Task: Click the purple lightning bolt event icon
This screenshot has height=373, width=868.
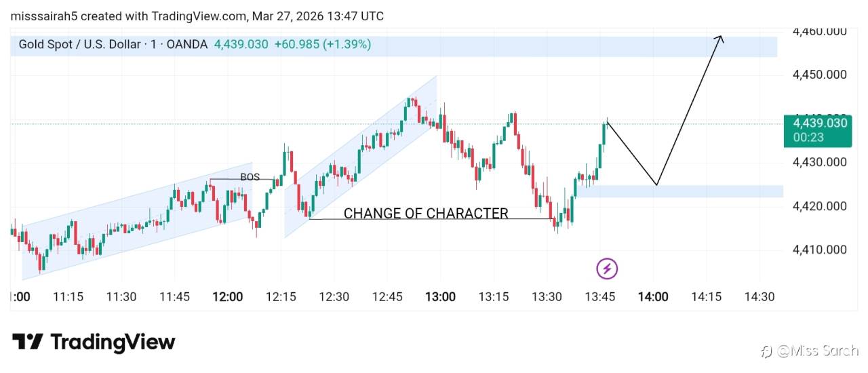Action: pos(607,269)
